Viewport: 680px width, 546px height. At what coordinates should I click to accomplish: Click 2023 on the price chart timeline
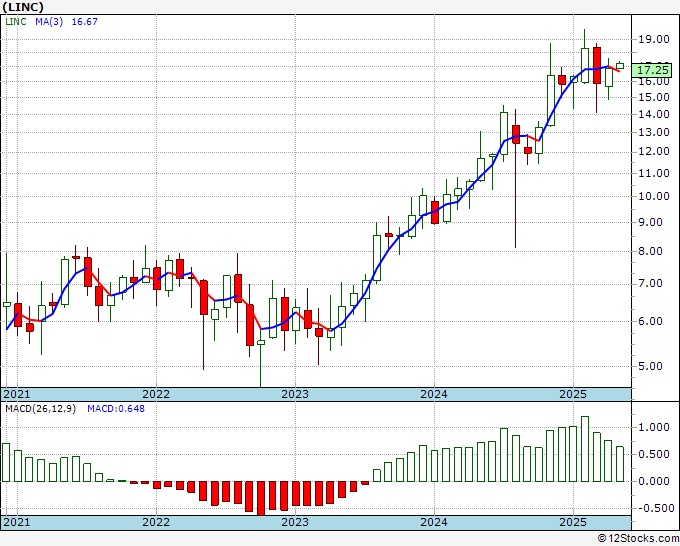tap(295, 394)
